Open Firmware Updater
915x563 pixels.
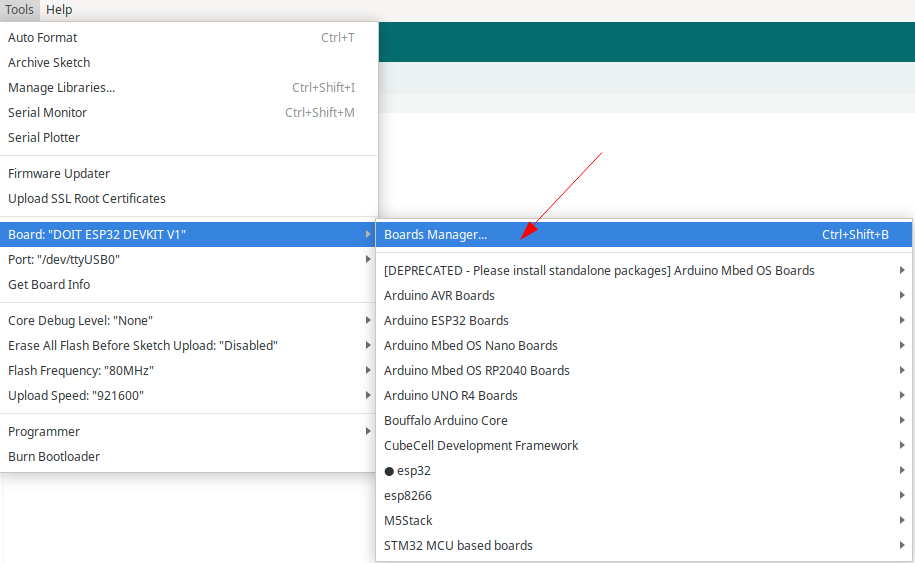click(189, 174)
